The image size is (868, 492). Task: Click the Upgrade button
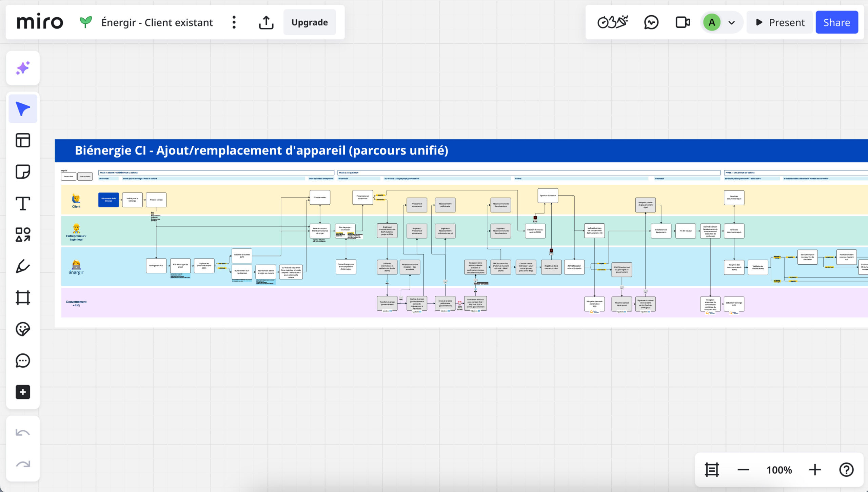coord(310,22)
